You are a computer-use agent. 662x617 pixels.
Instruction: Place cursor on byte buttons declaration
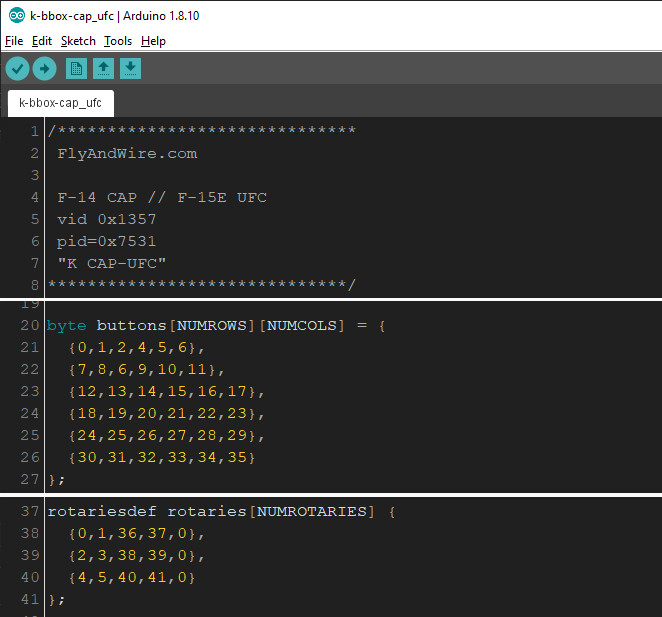(215, 326)
